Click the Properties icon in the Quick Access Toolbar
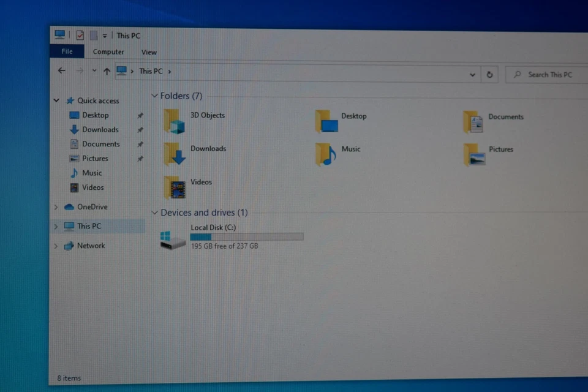588x392 pixels. [80, 35]
